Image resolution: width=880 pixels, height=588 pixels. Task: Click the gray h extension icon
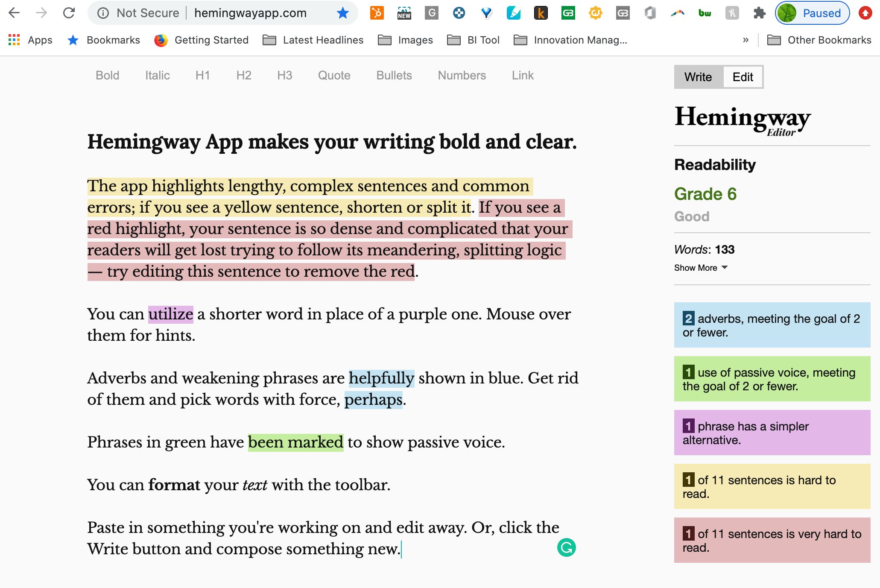coord(732,13)
